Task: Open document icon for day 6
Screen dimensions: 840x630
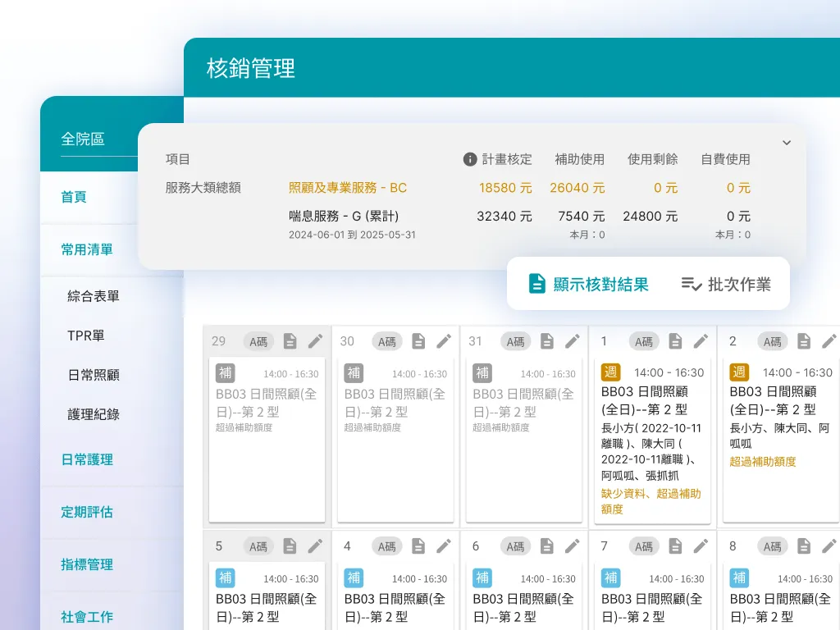Action: click(547, 546)
